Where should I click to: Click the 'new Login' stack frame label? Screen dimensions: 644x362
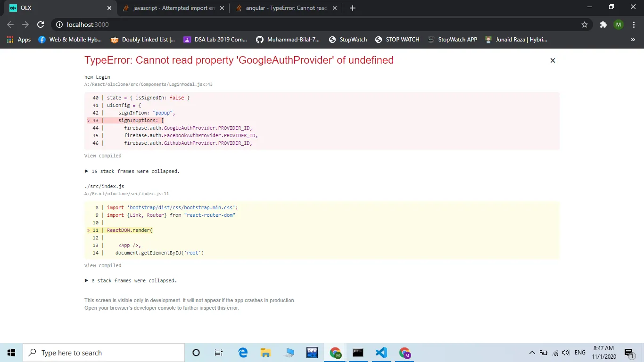[97, 77]
